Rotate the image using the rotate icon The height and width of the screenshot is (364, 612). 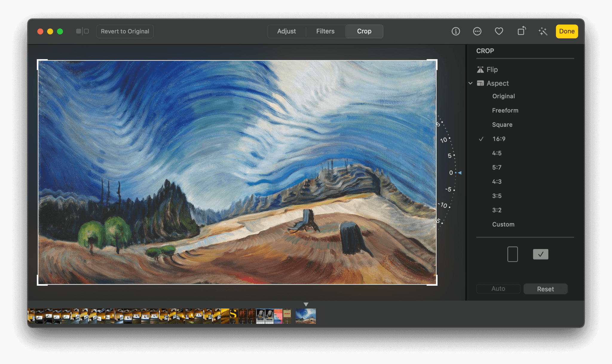(521, 31)
